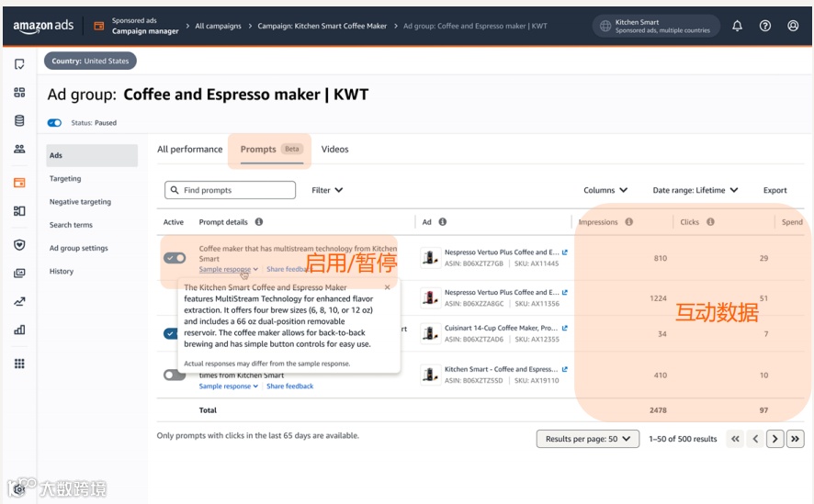Viewport: 814px width, 504px height.
Task: Click product thumbnail for Cuisinart 14-Cup
Action: point(430,333)
